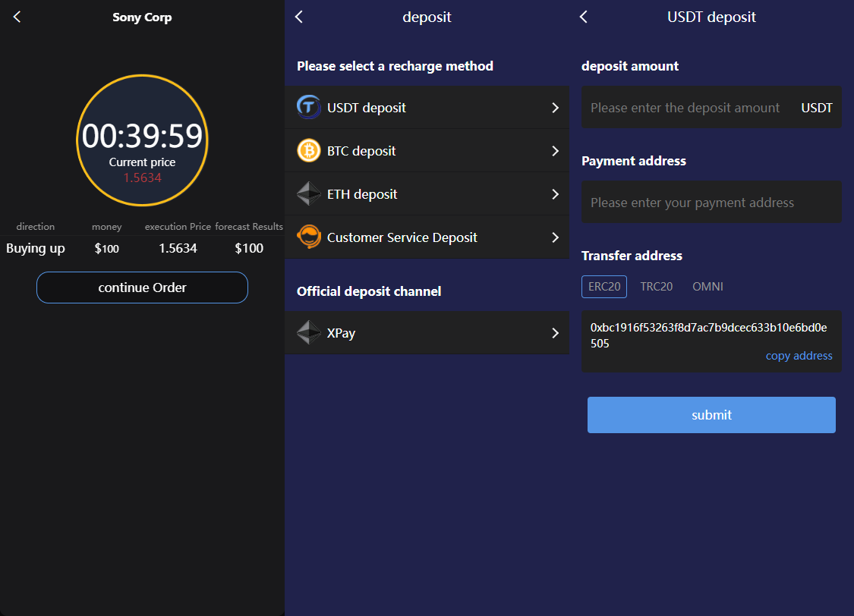Screen dimensions: 854x616
Task: Tap back arrow on USDT deposit page
Action: tap(583, 17)
